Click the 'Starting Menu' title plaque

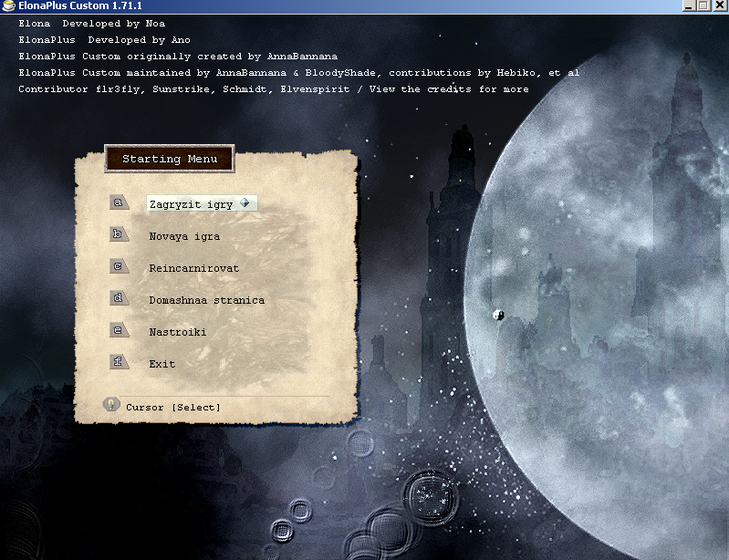click(170, 159)
